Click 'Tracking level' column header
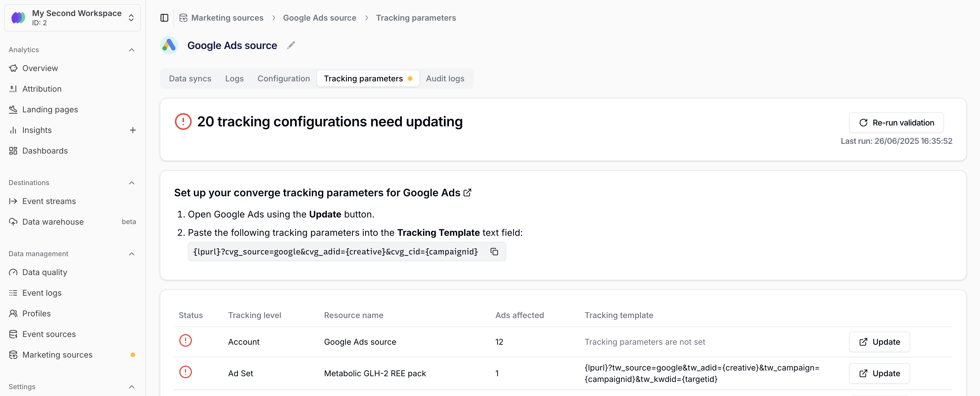Viewport: 980px width, 396px height. click(255, 315)
